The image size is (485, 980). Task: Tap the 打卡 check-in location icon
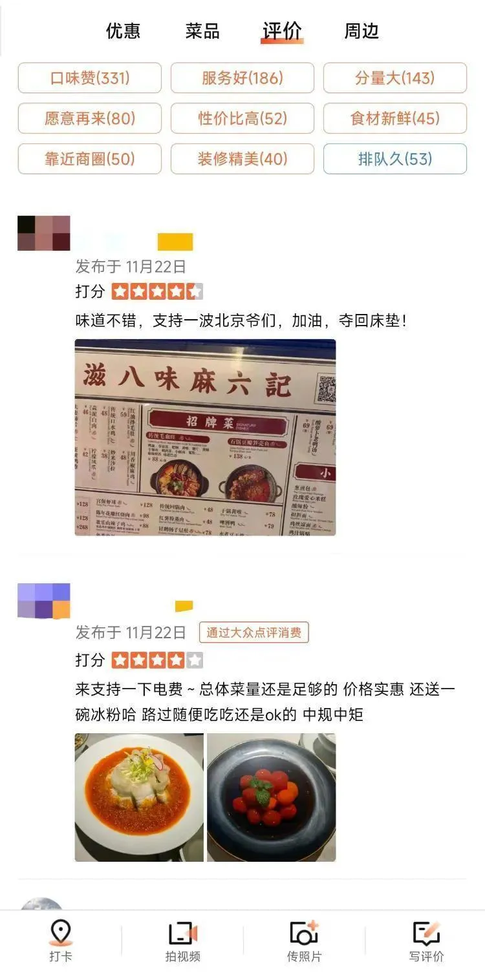tap(60, 933)
